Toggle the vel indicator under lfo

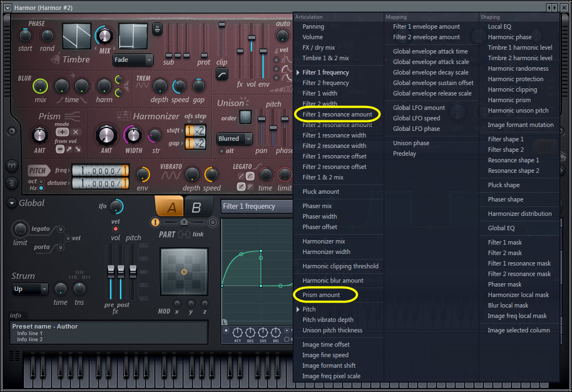pyautogui.click(x=115, y=229)
